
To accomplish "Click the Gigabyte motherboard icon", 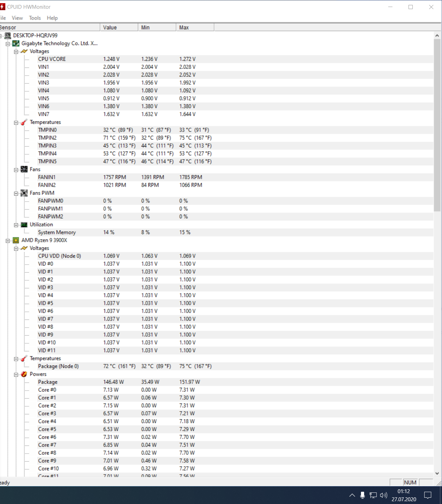I will pyautogui.click(x=16, y=43).
